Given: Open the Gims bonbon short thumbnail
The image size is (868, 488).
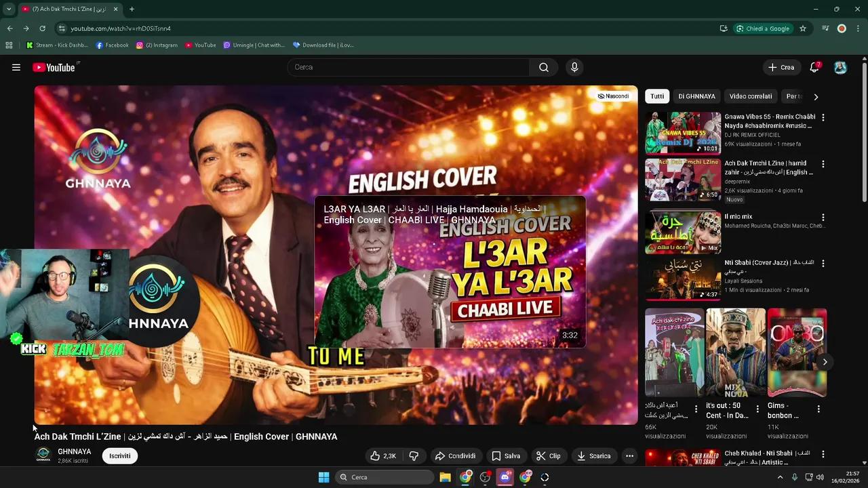Looking at the screenshot, I should [797, 352].
